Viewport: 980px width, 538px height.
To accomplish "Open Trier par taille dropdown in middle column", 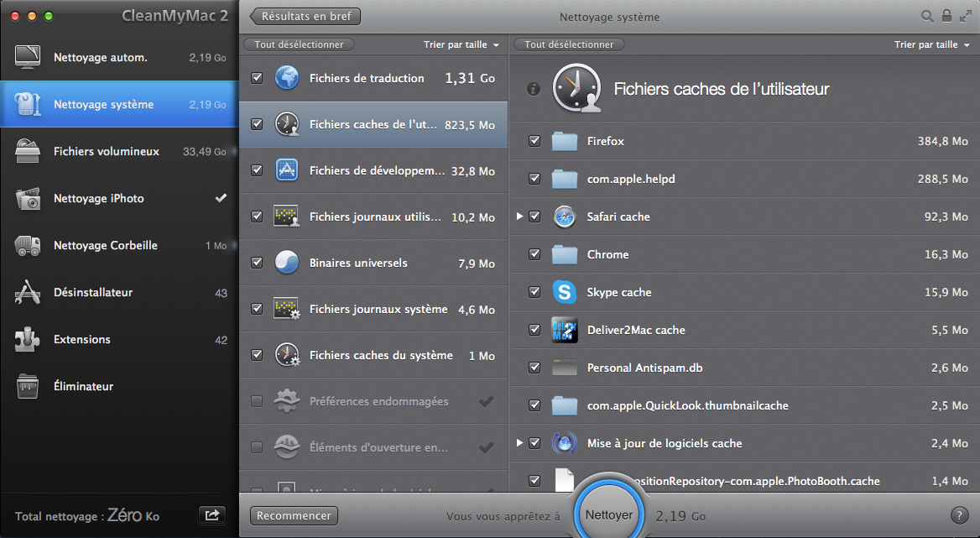I will coord(461,44).
